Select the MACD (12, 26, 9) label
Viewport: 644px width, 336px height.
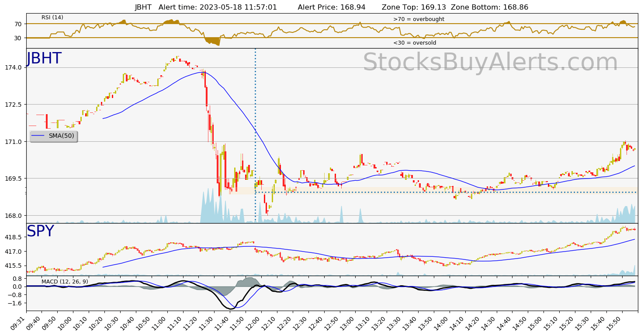[65, 281]
